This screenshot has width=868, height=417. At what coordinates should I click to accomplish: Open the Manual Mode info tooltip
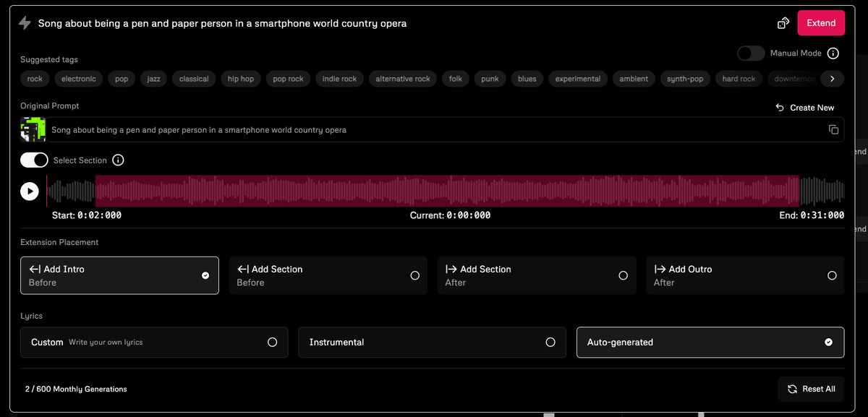coord(833,53)
